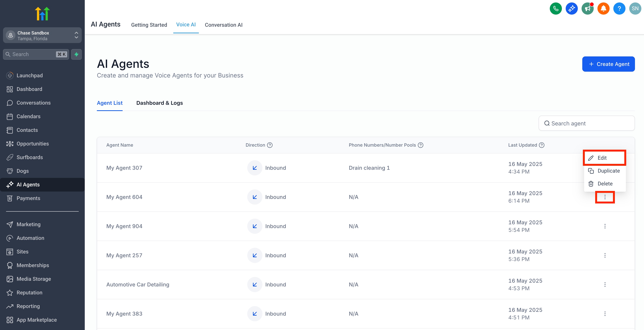Open the blue help question icon
644x330 pixels.
click(619, 9)
